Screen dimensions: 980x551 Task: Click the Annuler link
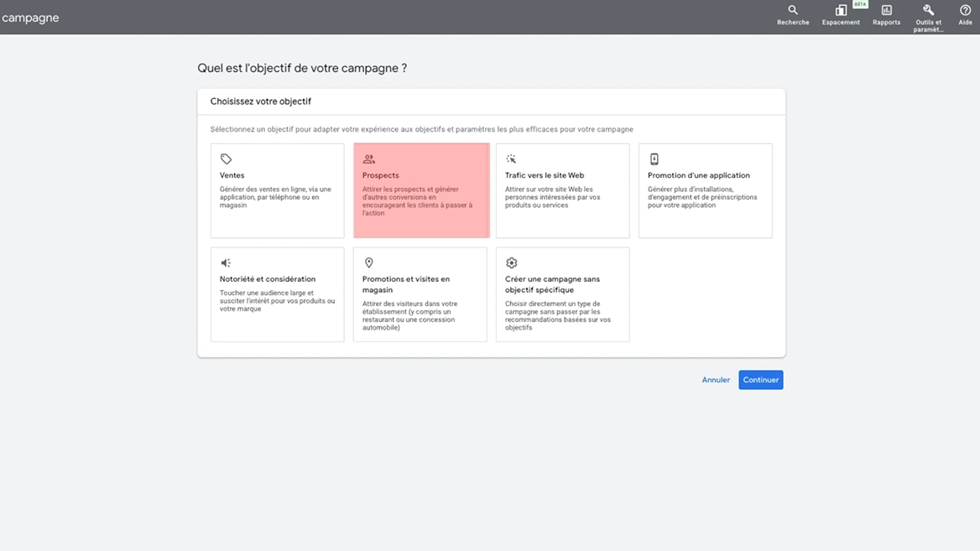click(x=716, y=380)
